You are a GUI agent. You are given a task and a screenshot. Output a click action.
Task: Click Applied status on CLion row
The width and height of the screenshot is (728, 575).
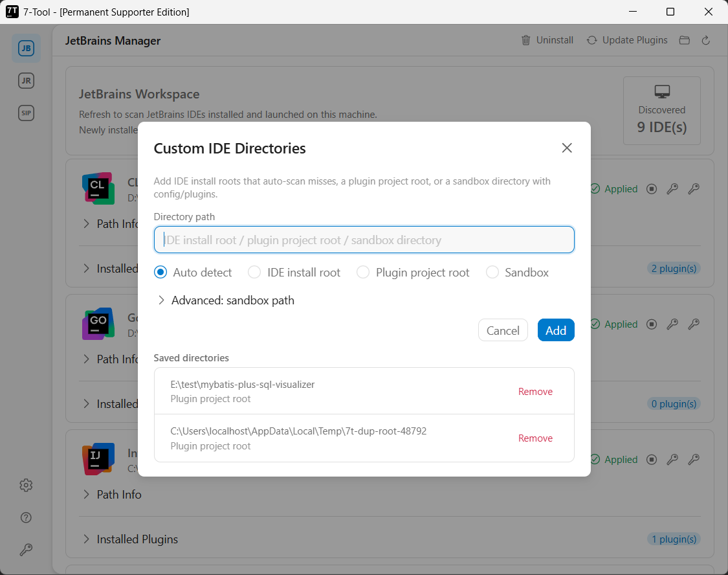click(x=614, y=189)
